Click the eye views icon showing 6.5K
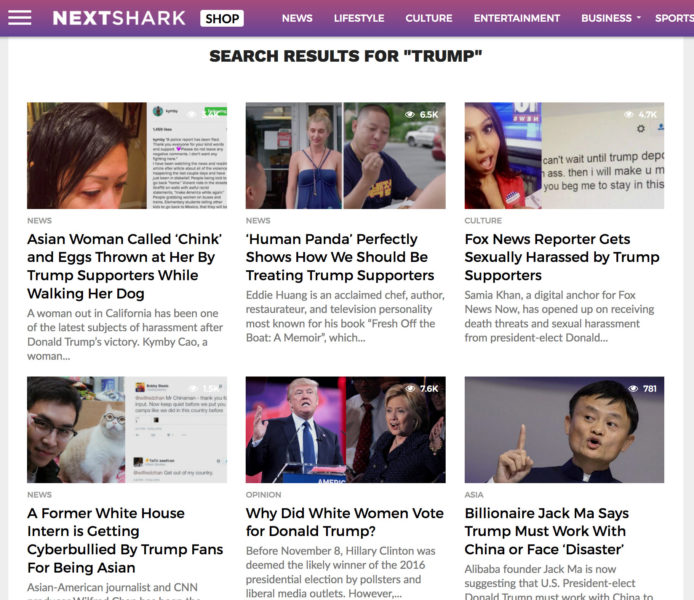 [x=410, y=115]
